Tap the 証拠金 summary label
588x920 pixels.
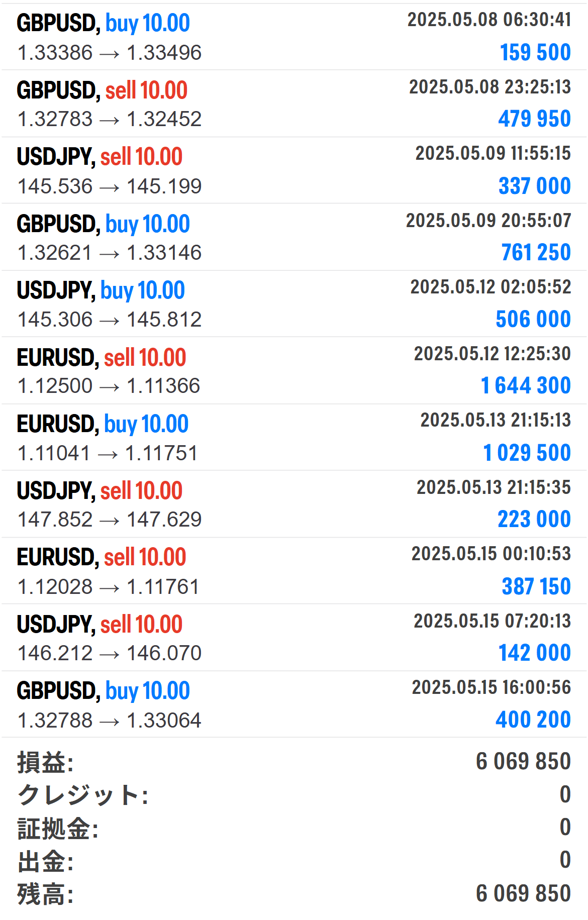point(58,828)
